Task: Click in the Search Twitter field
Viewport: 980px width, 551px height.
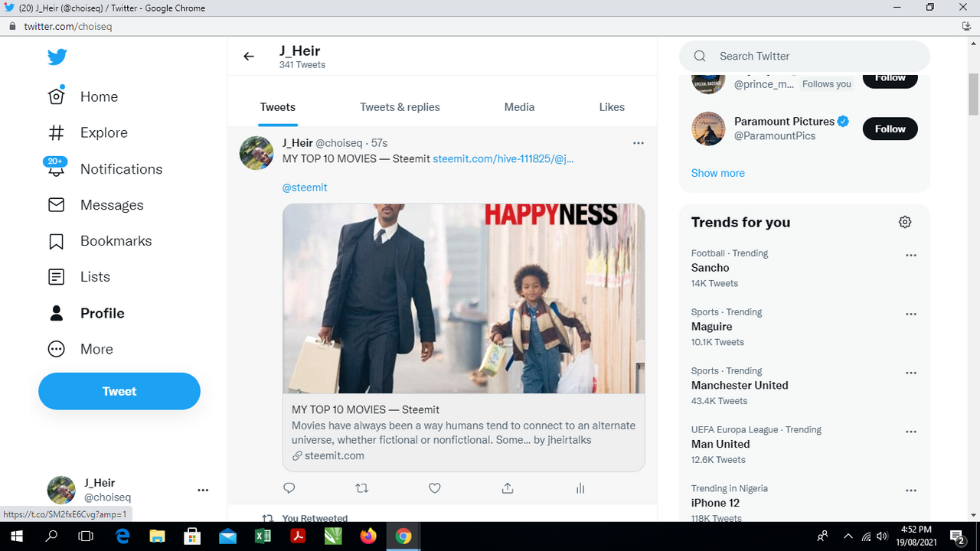Action: pyautogui.click(x=805, y=56)
